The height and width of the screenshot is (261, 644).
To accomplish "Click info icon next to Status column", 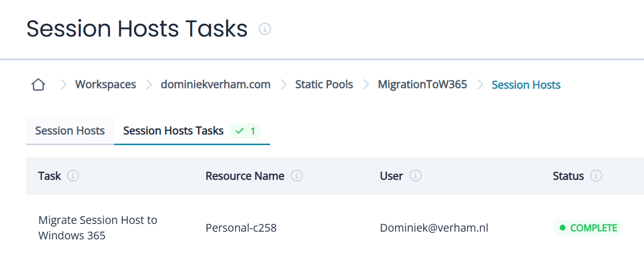I will (596, 176).
